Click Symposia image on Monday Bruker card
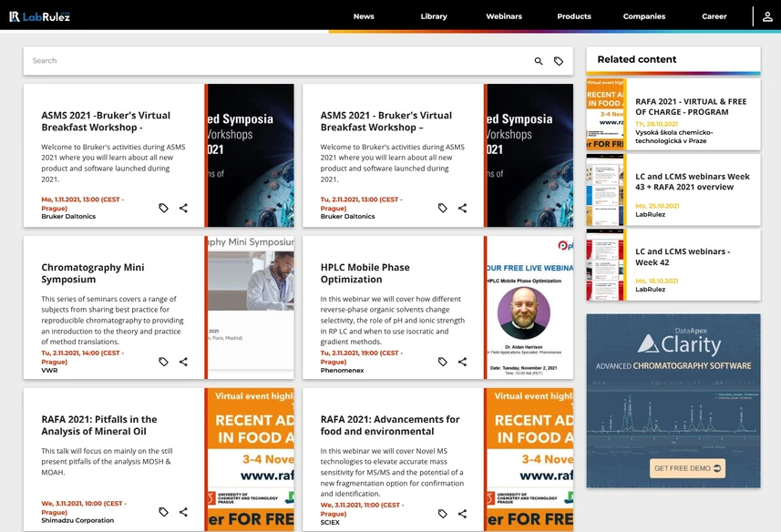Viewport: 781px width, 532px height. [x=251, y=155]
